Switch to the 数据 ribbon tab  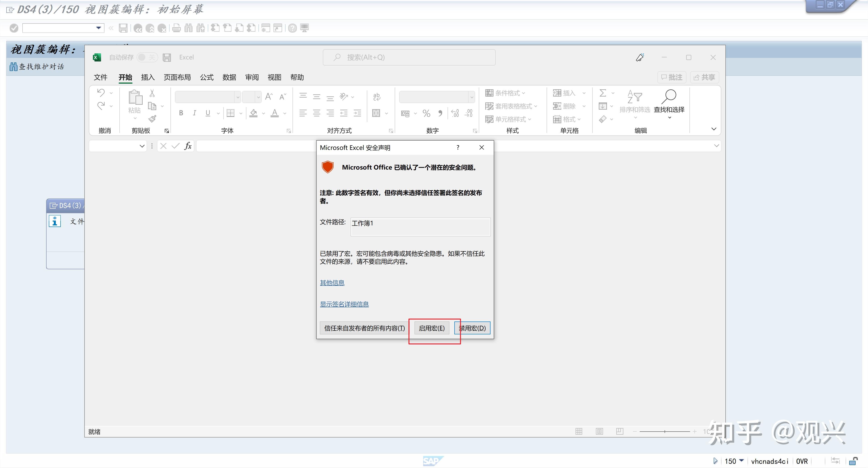[x=229, y=78]
